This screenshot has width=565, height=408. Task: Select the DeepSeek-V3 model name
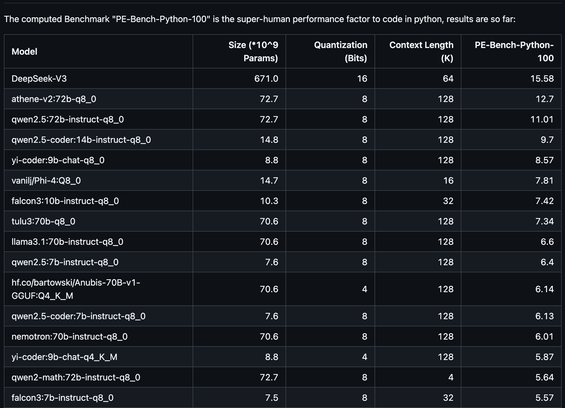(x=39, y=79)
